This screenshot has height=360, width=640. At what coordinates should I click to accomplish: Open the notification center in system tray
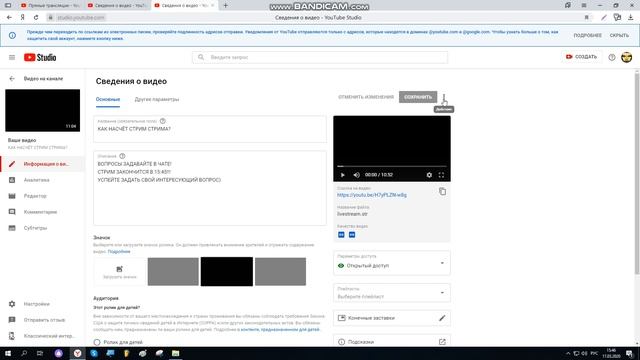coord(629,353)
